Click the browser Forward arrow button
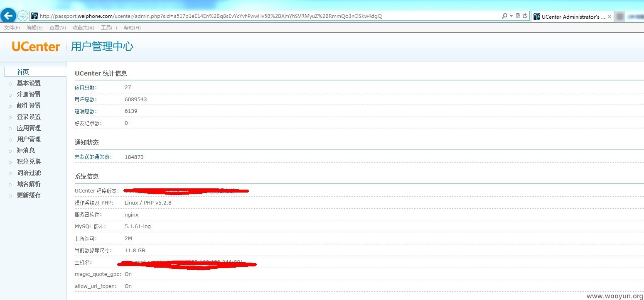This screenshot has height=300, width=644. point(23,16)
